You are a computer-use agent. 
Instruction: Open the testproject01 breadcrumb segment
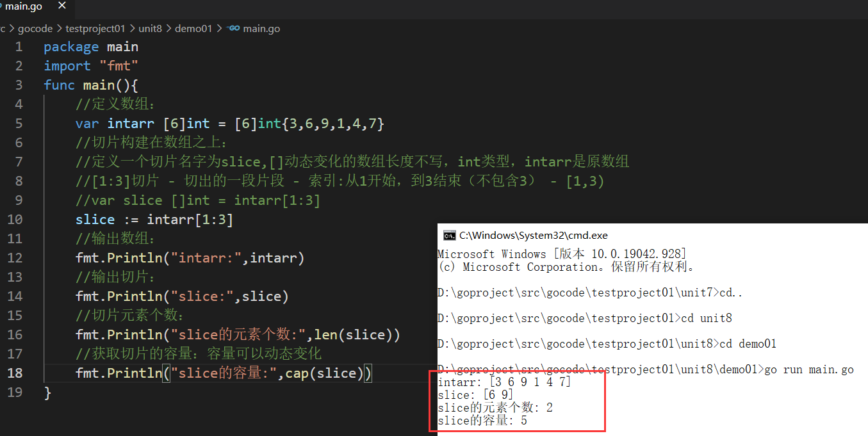pyautogui.click(x=95, y=28)
